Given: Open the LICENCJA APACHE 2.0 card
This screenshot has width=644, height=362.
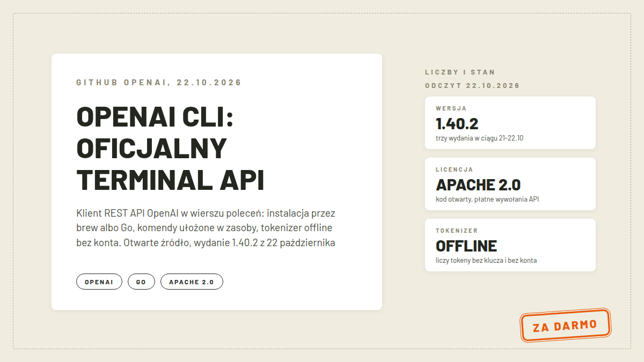Looking at the screenshot, I should coord(510,184).
